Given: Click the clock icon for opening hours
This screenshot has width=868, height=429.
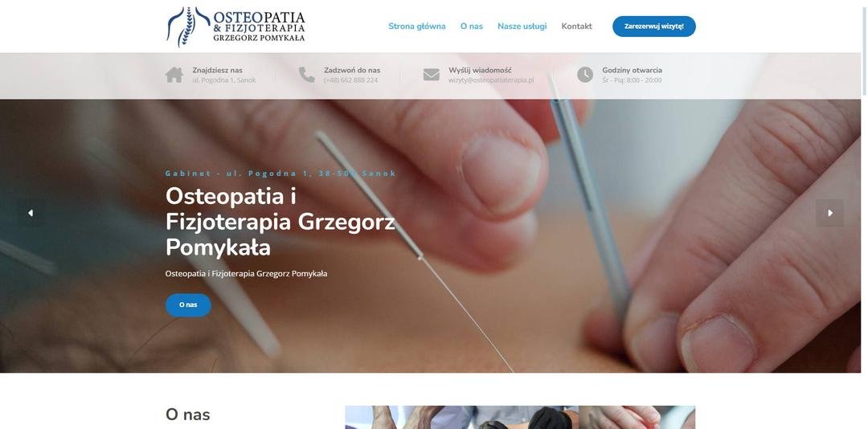Looking at the screenshot, I should tap(584, 75).
